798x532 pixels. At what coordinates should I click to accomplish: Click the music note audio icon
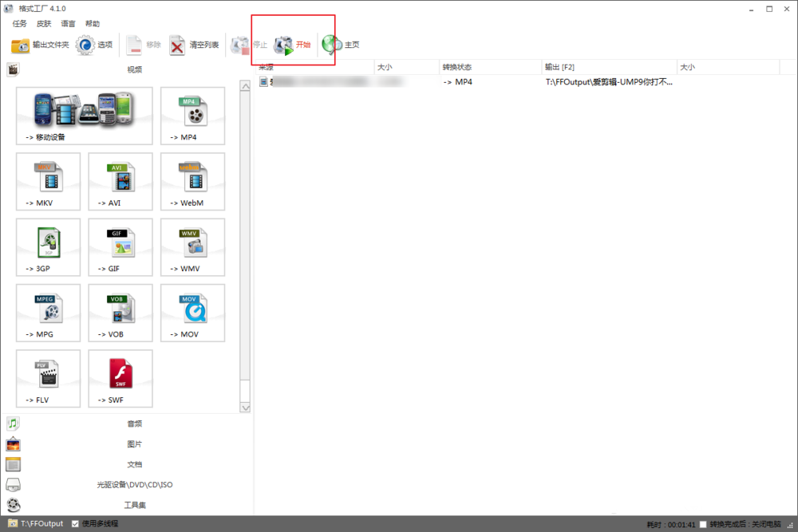coord(14,424)
